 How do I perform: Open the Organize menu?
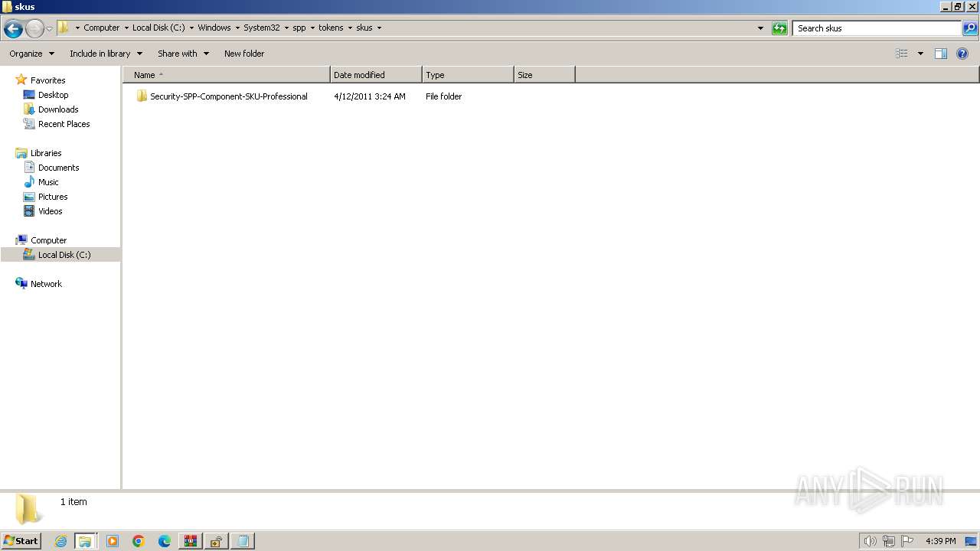click(31, 54)
